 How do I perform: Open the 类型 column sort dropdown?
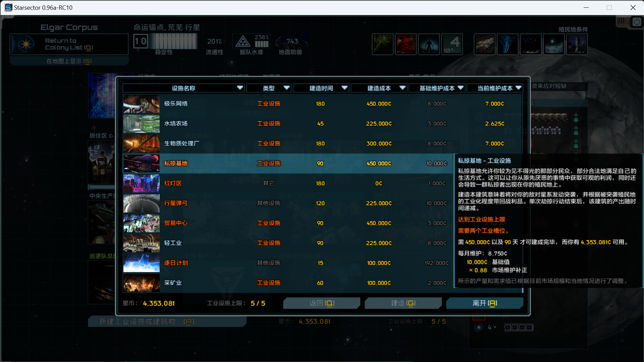tap(287, 88)
